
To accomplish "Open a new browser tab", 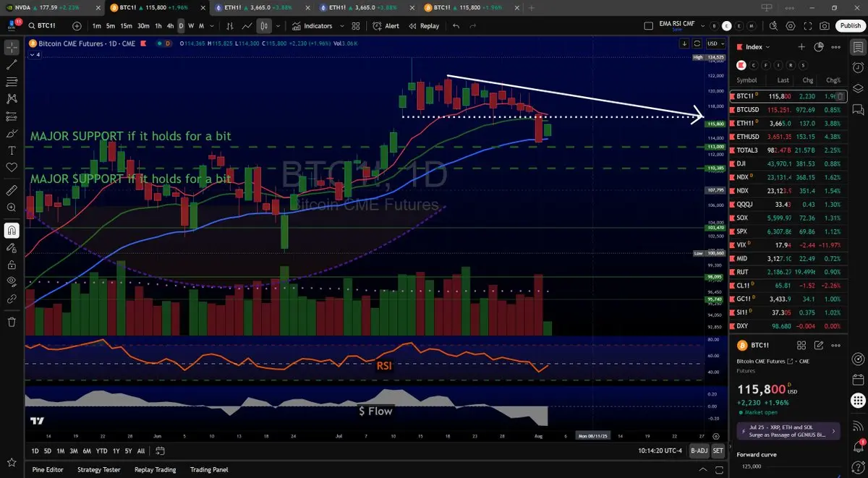I will pos(532,7).
